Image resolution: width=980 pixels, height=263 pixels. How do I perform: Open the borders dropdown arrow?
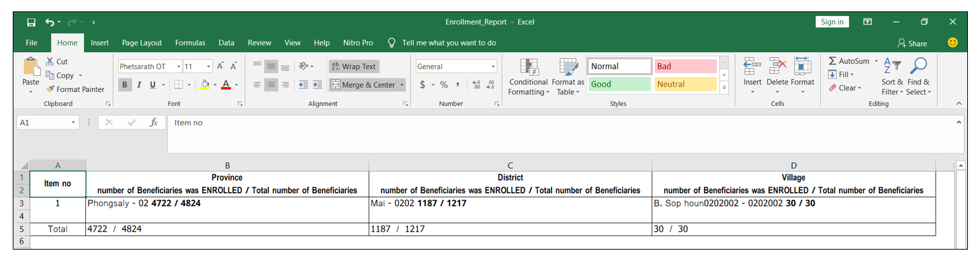point(189,85)
